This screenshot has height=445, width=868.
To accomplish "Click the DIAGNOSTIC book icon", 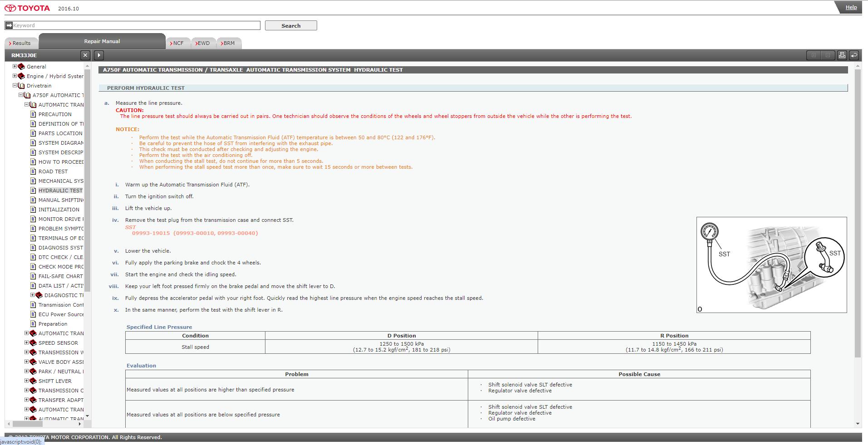I will (x=39, y=295).
